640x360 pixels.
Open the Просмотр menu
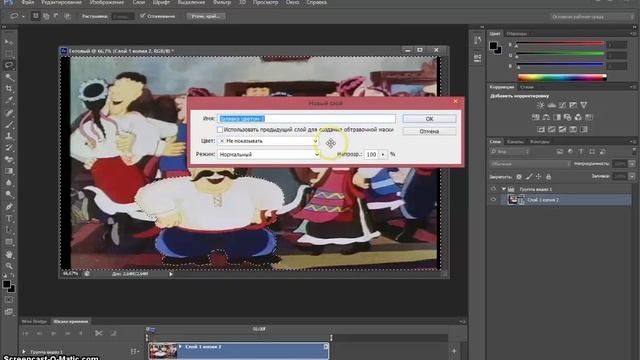265,2
